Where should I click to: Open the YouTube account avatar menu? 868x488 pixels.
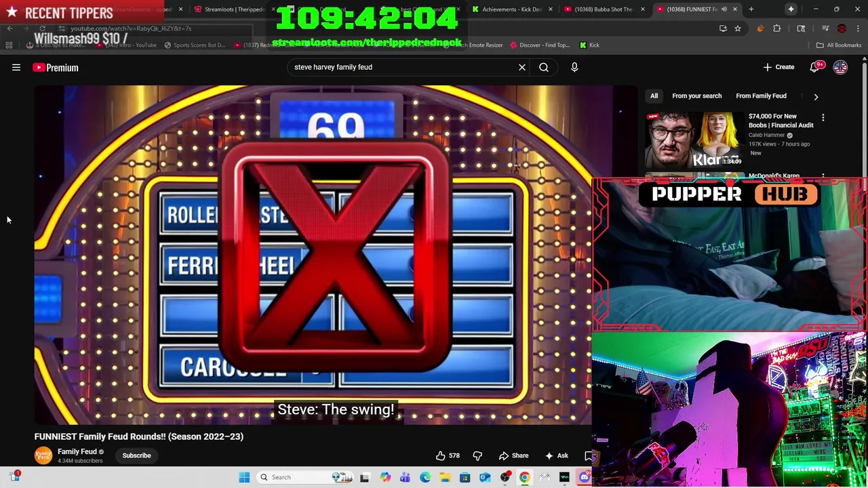[x=840, y=67]
